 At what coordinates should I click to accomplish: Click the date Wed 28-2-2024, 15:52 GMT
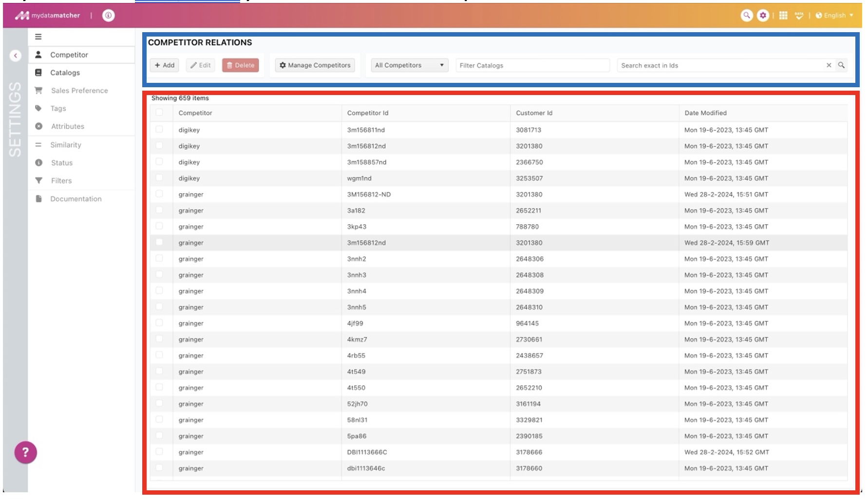pyautogui.click(x=727, y=452)
